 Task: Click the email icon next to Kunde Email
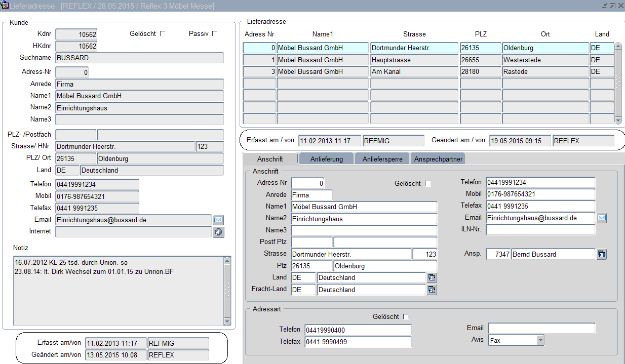[218, 220]
